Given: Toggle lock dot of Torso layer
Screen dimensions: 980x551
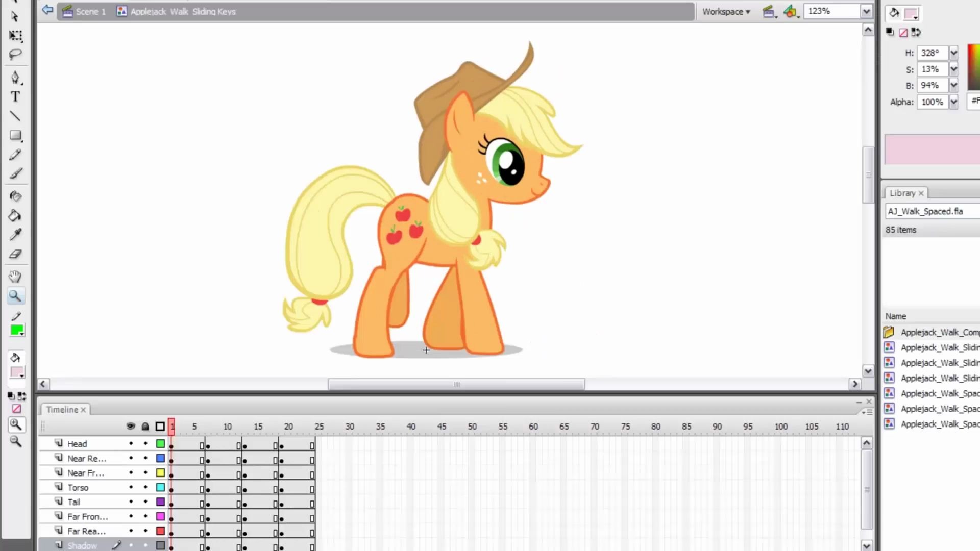Looking at the screenshot, I should tap(145, 487).
